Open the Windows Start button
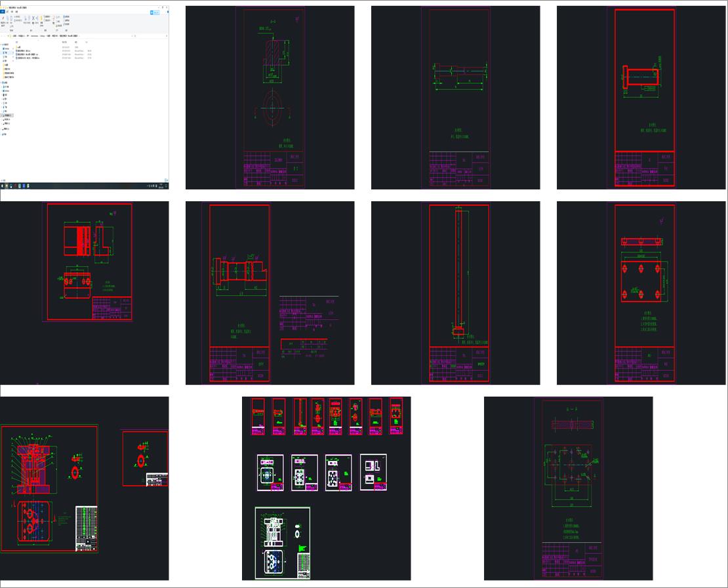The height and width of the screenshot is (588, 728). [2, 187]
